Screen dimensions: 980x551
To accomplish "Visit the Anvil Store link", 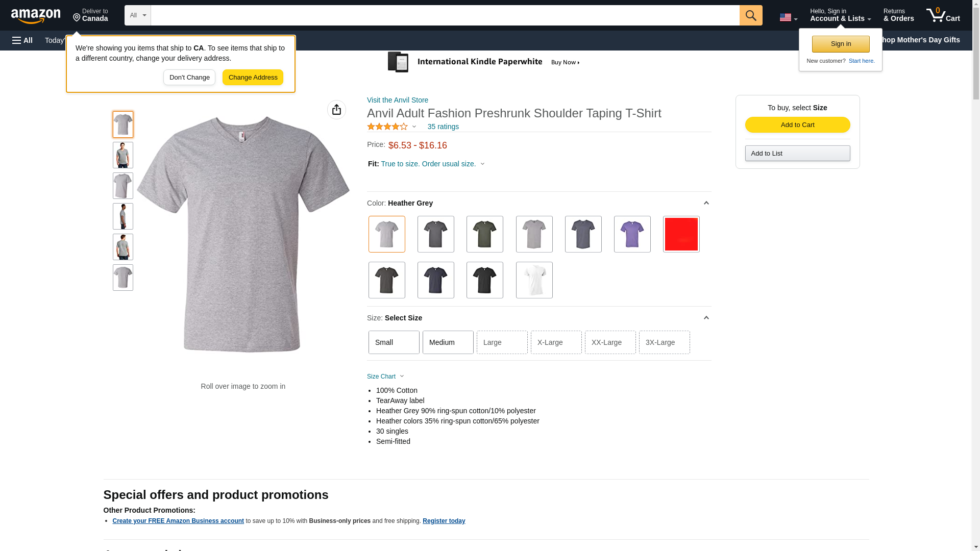I will coord(397,100).
